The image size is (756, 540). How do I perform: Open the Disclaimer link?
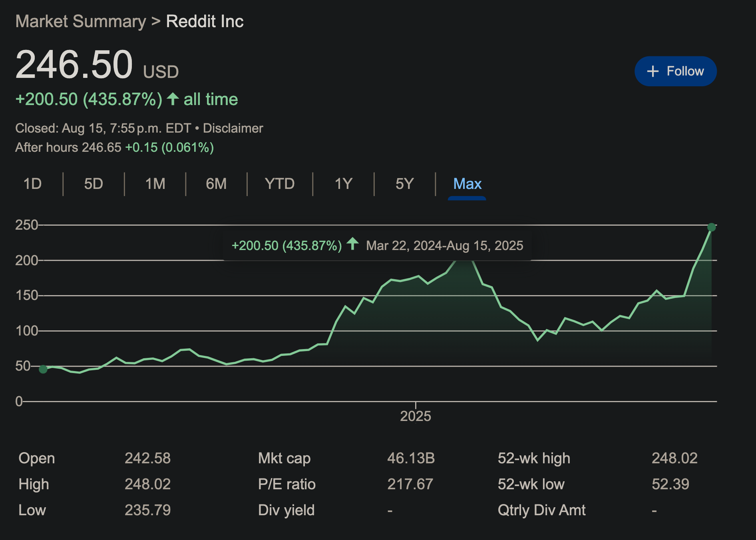coord(233,128)
